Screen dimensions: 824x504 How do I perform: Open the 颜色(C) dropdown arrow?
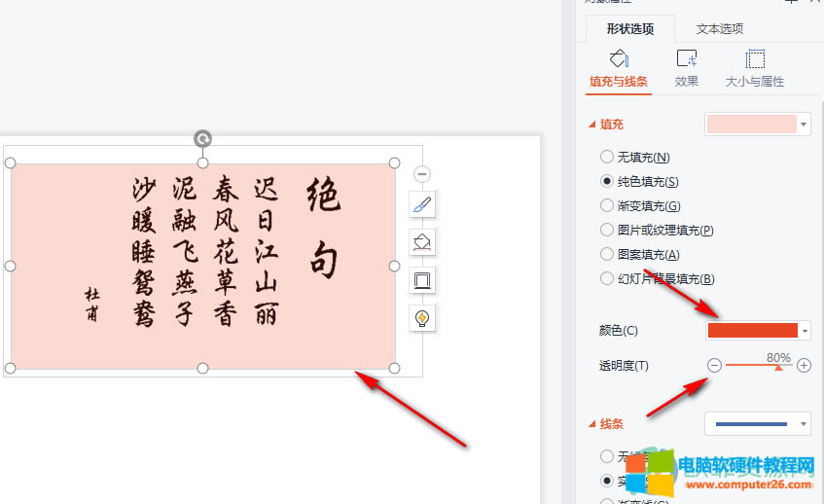click(805, 331)
